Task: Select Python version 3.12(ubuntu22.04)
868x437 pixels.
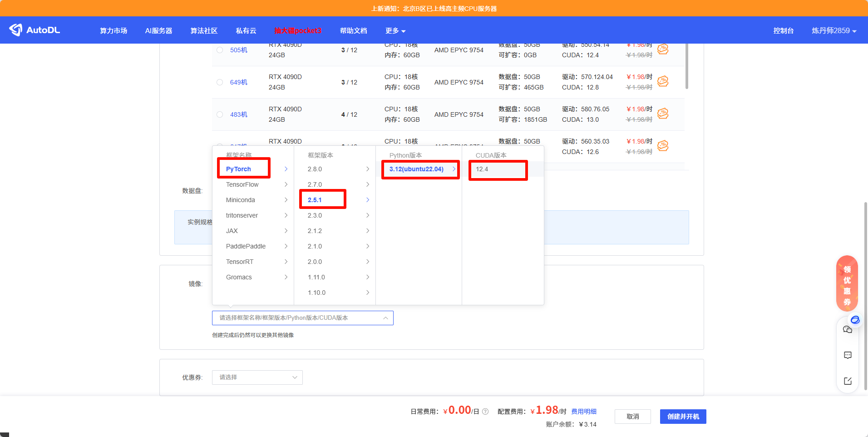Action: (419, 169)
